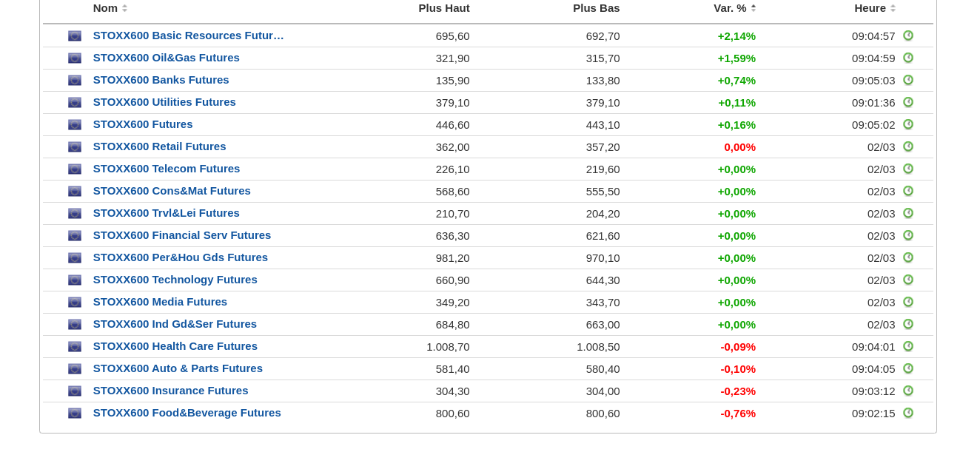
Task: Click the clock icon for Oil&Gas Futures row
Action: tap(908, 58)
